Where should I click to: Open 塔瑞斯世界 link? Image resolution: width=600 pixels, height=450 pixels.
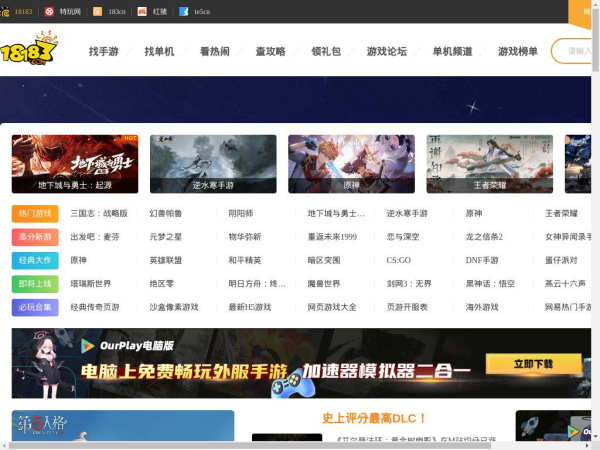click(91, 284)
